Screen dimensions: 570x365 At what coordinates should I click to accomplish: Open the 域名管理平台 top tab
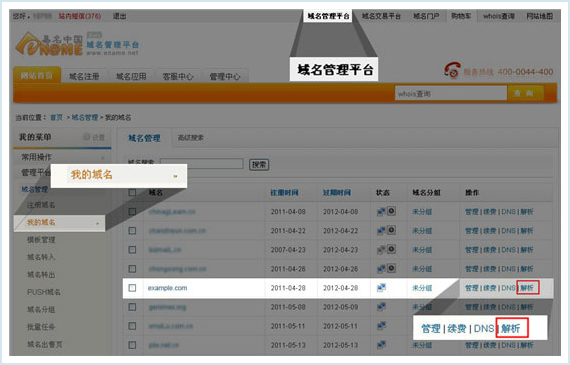click(x=328, y=16)
